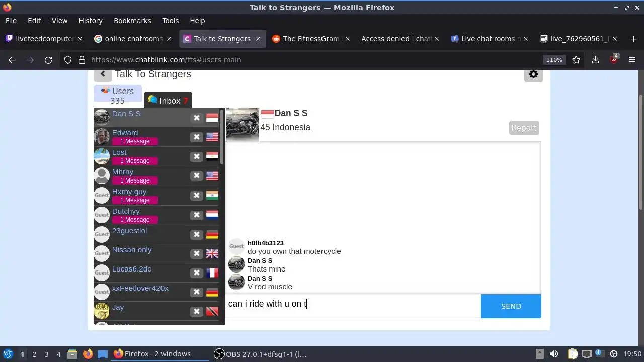This screenshot has width=644, height=362.
Task: Click Edward's avatar photo
Action: (x=102, y=137)
